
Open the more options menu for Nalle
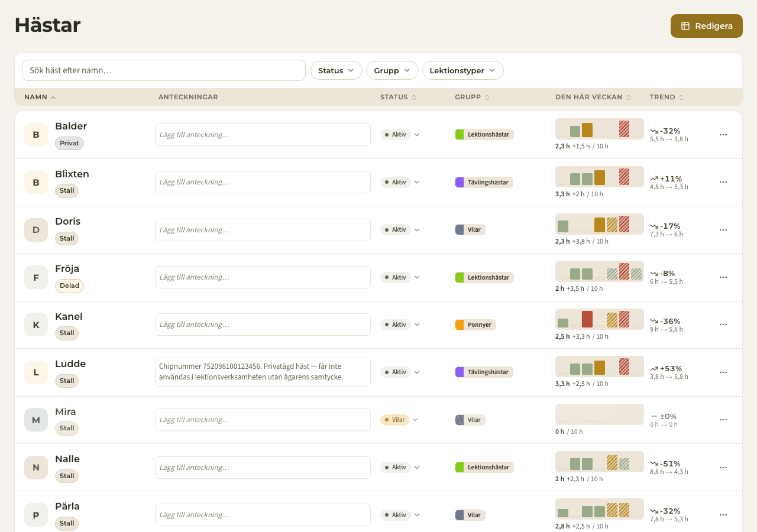coord(723,468)
